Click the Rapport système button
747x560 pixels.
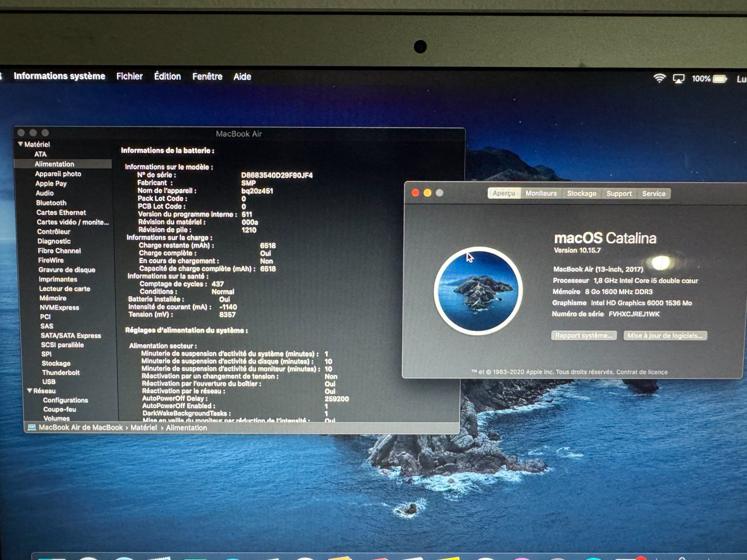point(584,336)
